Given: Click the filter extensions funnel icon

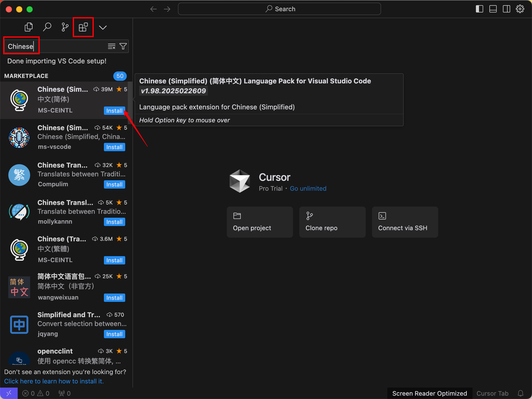Looking at the screenshot, I should point(123,46).
